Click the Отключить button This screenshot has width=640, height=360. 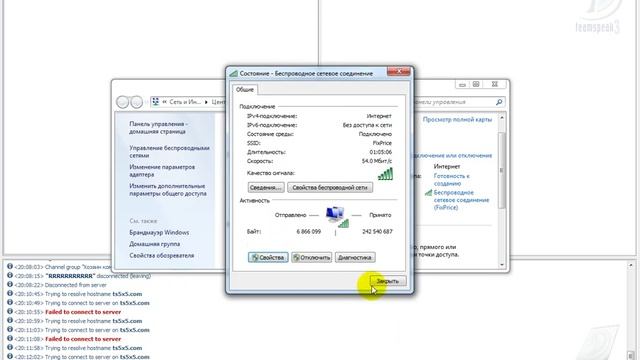(x=311, y=258)
